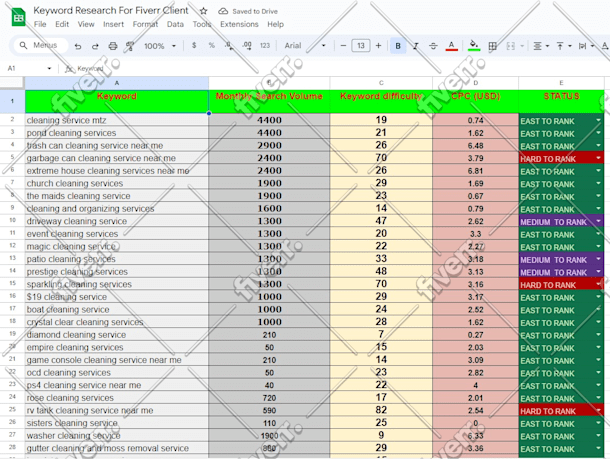
Task: Open the File menu
Action: [x=40, y=24]
